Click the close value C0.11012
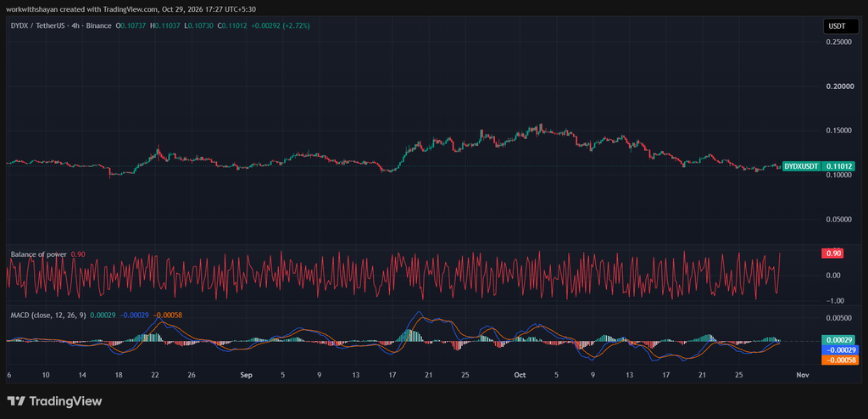Image resolution: width=868 pixels, height=419 pixels. (232, 25)
